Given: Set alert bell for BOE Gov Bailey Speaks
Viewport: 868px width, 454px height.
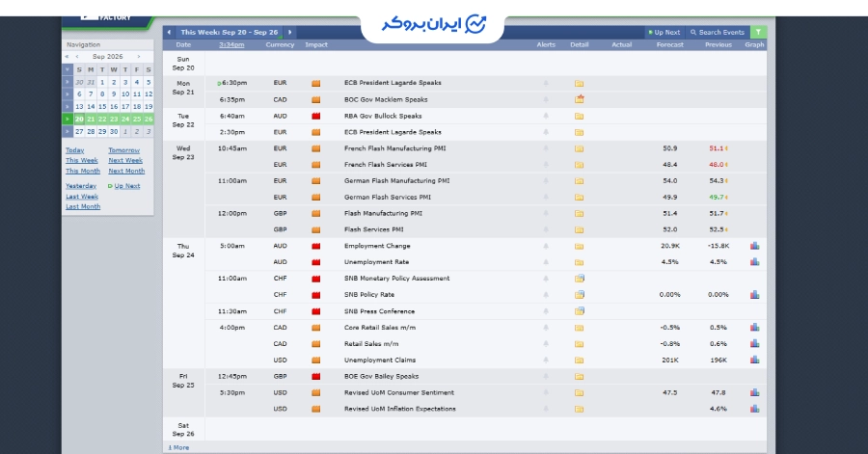Looking at the screenshot, I should click(546, 376).
